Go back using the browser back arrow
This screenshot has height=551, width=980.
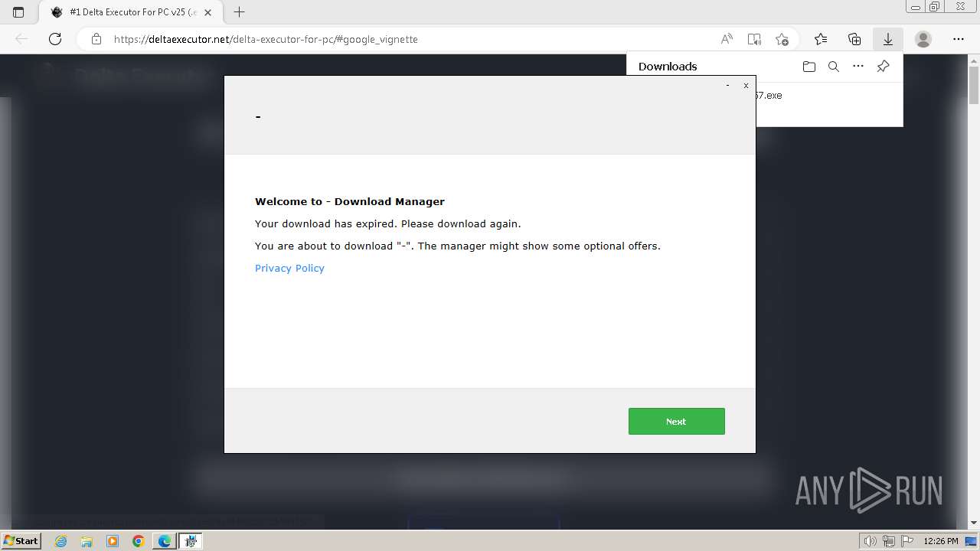click(x=21, y=39)
